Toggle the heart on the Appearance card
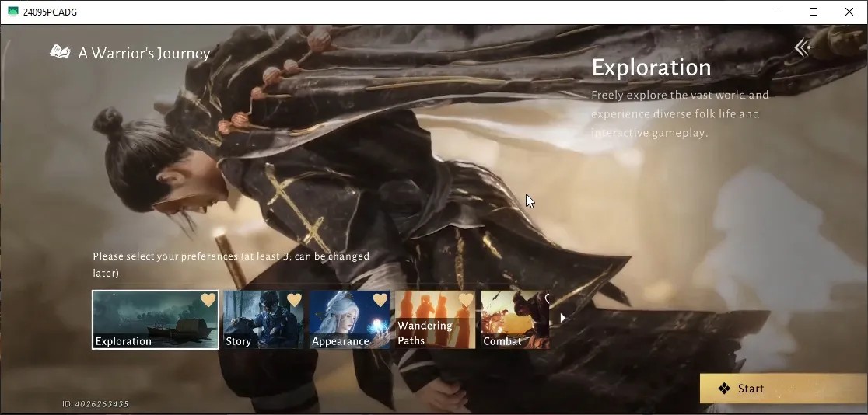 (380, 300)
